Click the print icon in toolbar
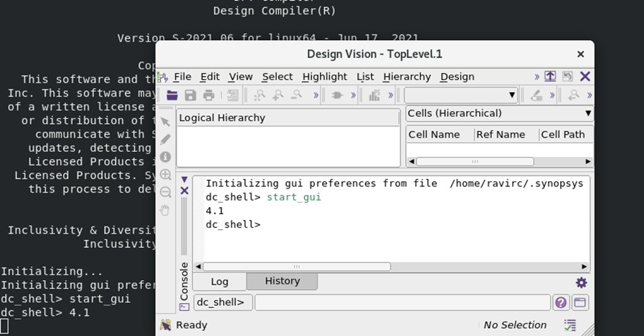Viewport: 644px width, 336px height. pos(209,95)
